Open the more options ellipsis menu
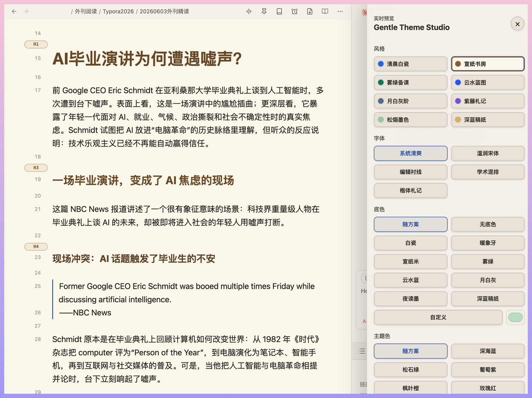This screenshot has height=398, width=532. pyautogui.click(x=340, y=12)
